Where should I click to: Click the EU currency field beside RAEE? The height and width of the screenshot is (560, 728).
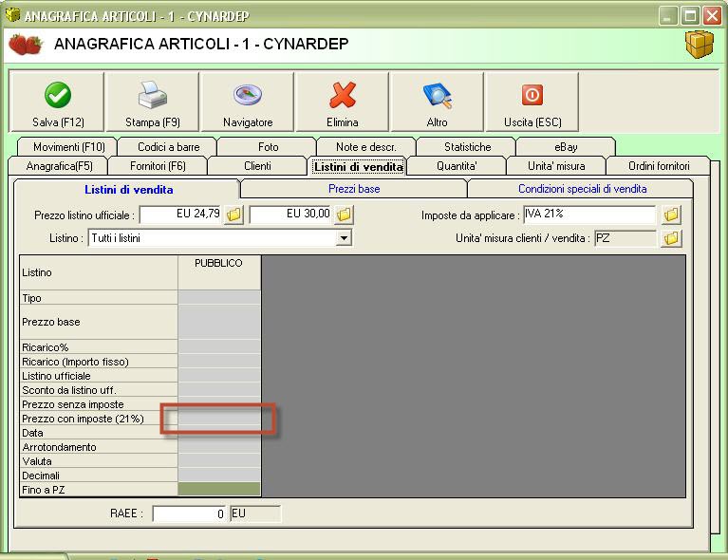coord(255,513)
